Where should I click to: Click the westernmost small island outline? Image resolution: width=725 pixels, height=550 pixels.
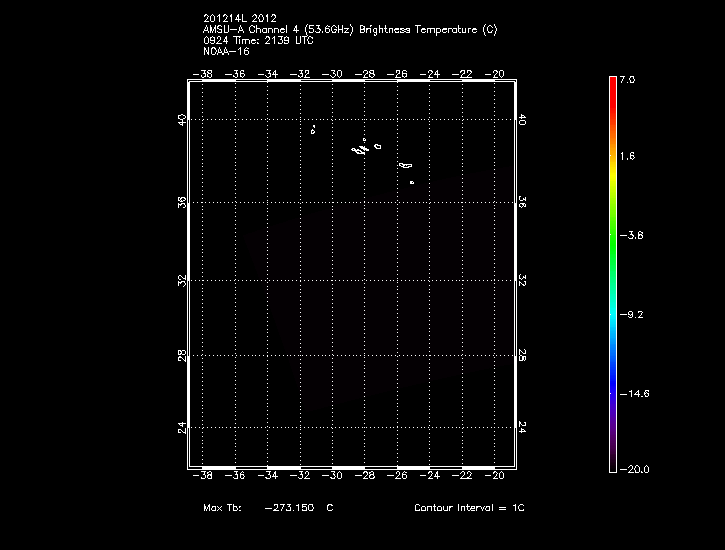[x=313, y=129]
